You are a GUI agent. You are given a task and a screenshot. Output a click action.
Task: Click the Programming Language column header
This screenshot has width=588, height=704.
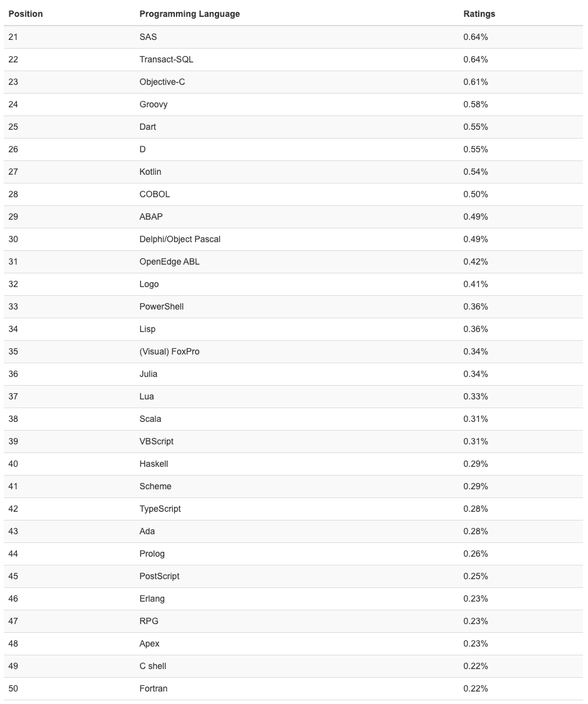pos(189,14)
